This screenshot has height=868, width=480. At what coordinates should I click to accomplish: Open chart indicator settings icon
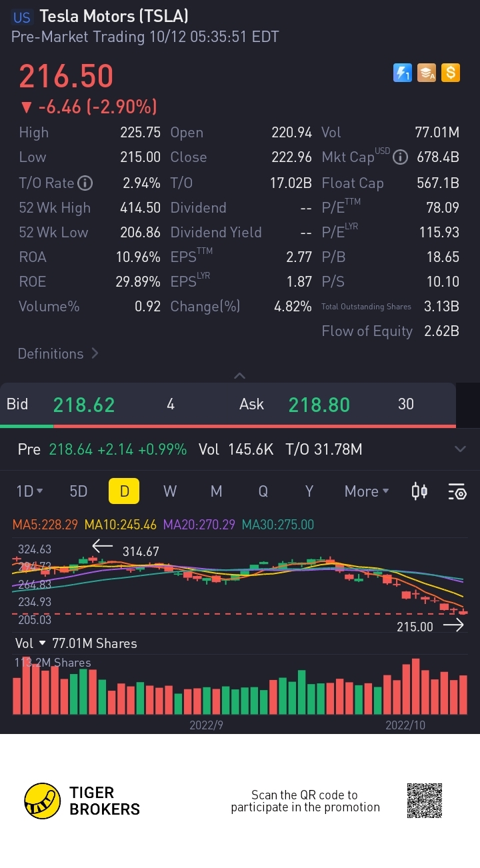457,491
